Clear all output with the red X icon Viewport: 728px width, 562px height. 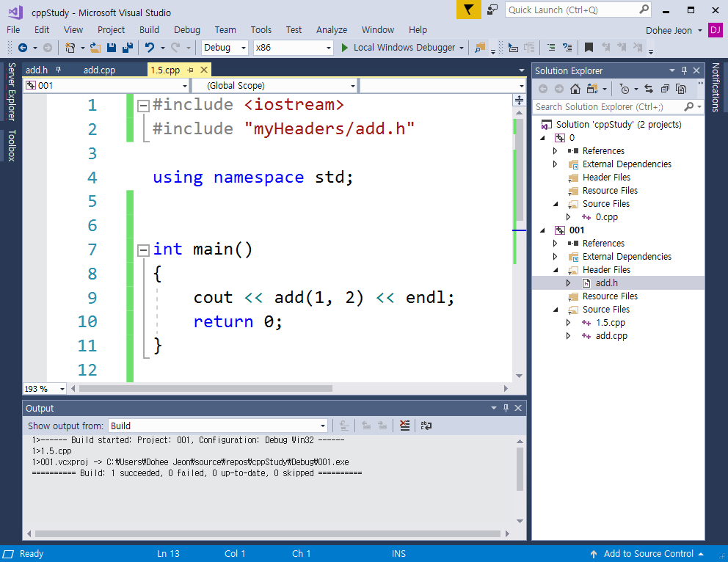tap(405, 426)
